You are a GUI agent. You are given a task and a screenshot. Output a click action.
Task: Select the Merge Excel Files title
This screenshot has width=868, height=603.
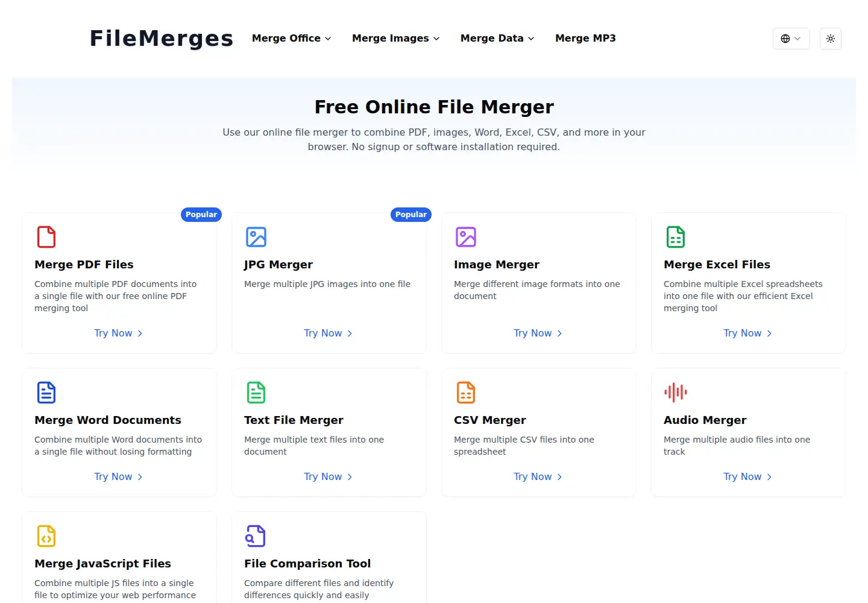(x=717, y=264)
